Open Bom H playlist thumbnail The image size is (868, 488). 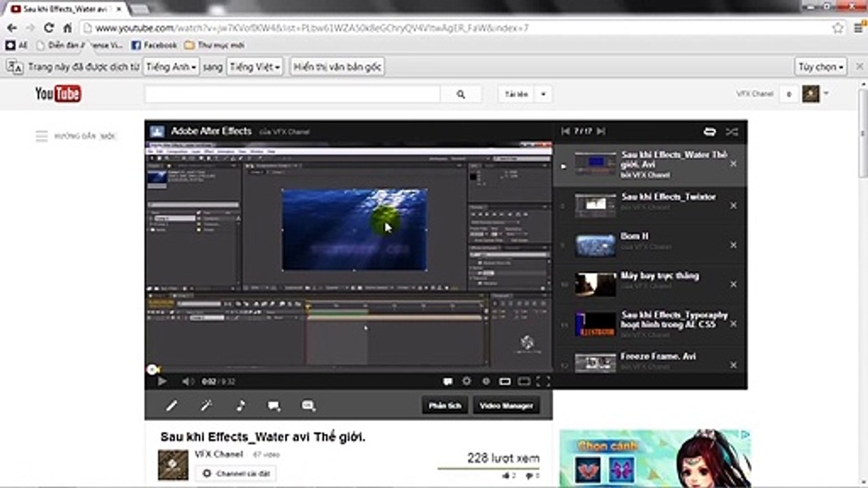pyautogui.click(x=595, y=245)
